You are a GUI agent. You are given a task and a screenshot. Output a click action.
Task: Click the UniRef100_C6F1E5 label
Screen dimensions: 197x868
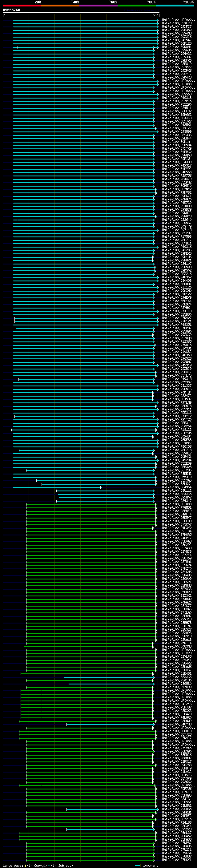pyautogui.click(x=177, y=43)
